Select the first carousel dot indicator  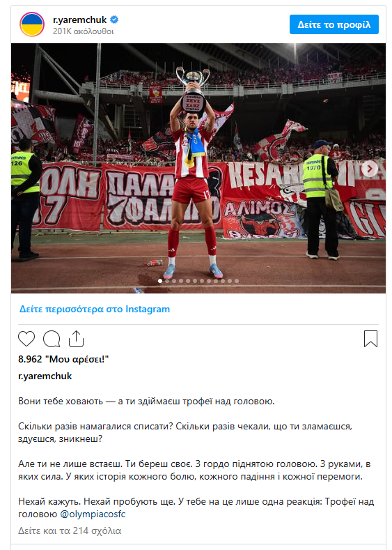pos(160,281)
